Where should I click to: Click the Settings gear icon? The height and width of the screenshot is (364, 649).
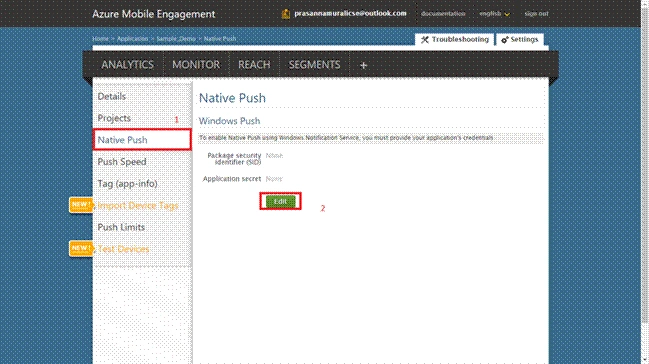[x=505, y=40]
